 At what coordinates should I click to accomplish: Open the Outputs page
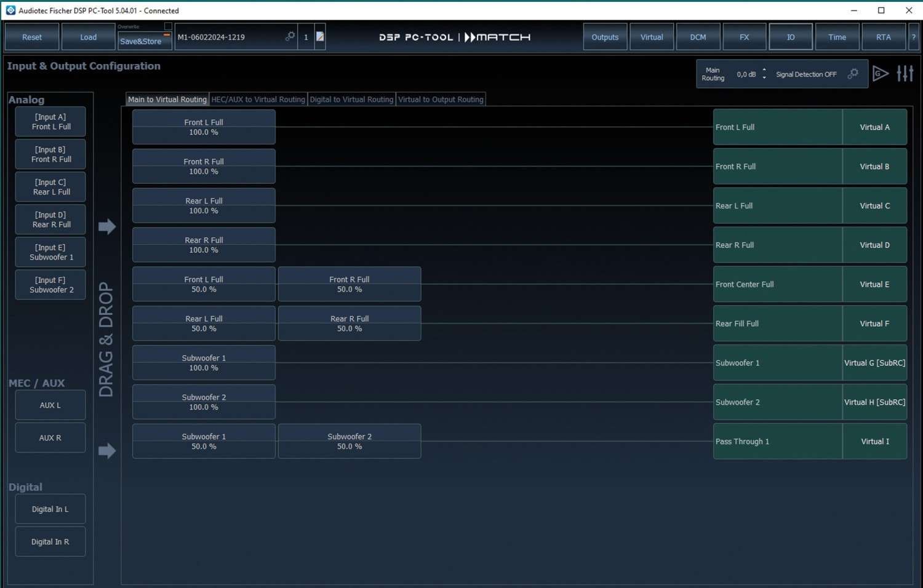[x=605, y=37]
